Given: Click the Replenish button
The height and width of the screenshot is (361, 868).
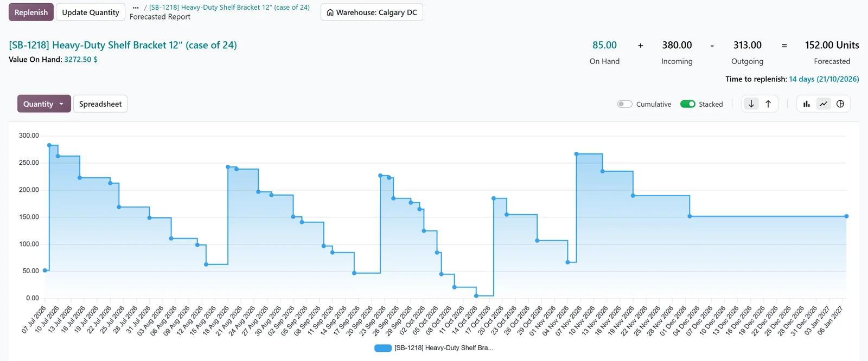Looking at the screenshot, I should point(31,12).
